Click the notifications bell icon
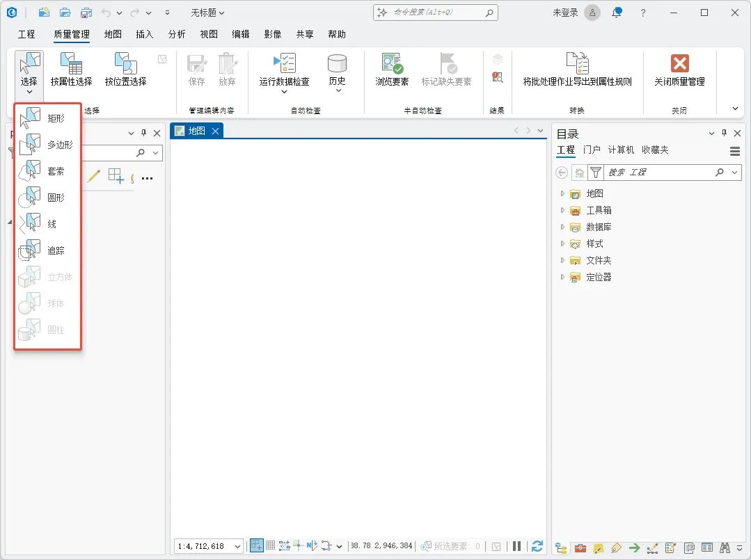The width and height of the screenshot is (751, 560). 617,13
